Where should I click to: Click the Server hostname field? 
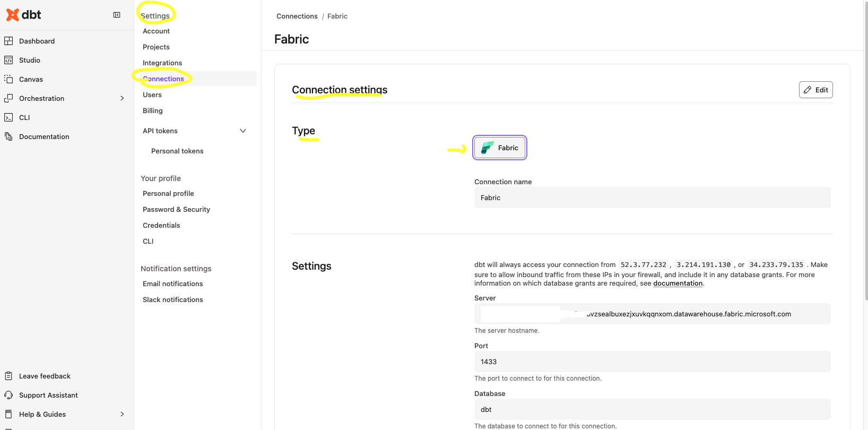click(x=653, y=314)
